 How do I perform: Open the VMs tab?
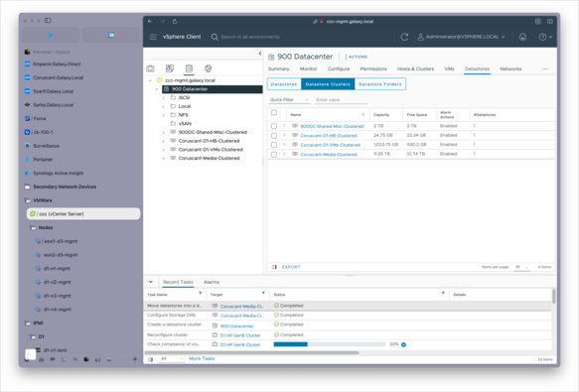tap(449, 69)
